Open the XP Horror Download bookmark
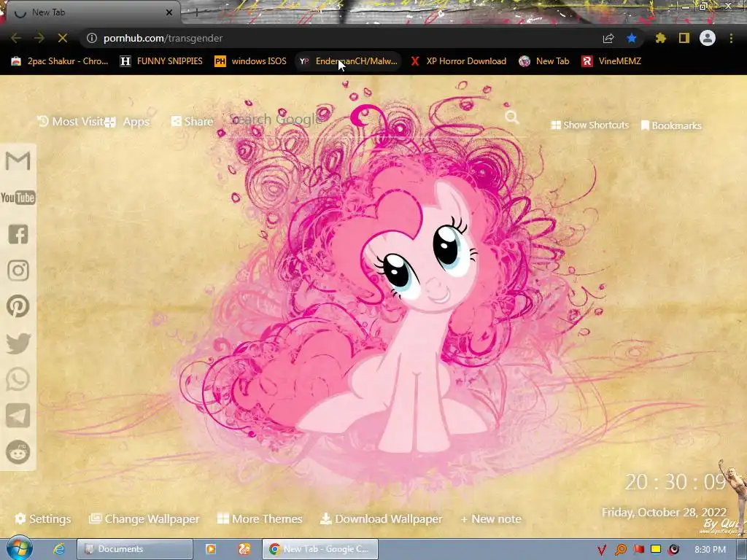Viewport: 747px width, 560px height. click(x=458, y=61)
